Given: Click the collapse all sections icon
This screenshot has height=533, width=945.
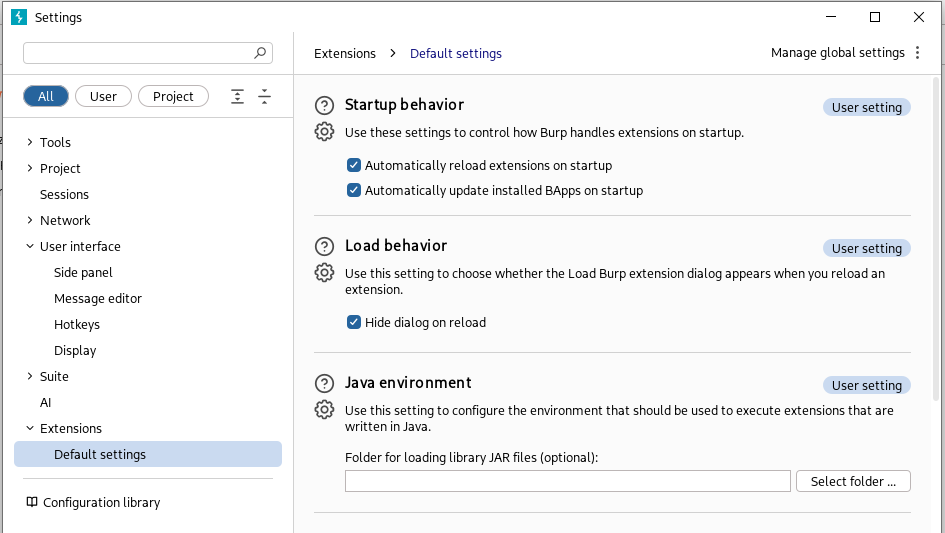Looking at the screenshot, I should coord(264,96).
